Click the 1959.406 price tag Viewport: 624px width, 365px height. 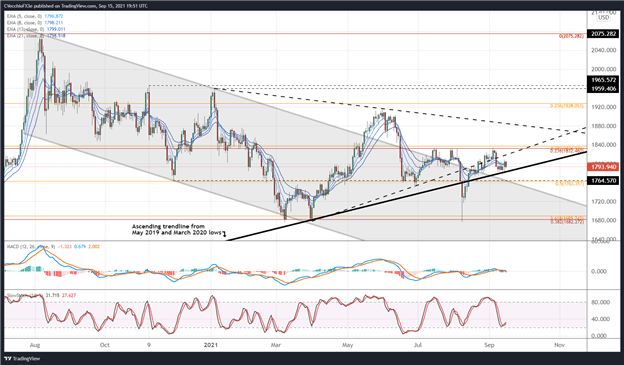(x=604, y=89)
